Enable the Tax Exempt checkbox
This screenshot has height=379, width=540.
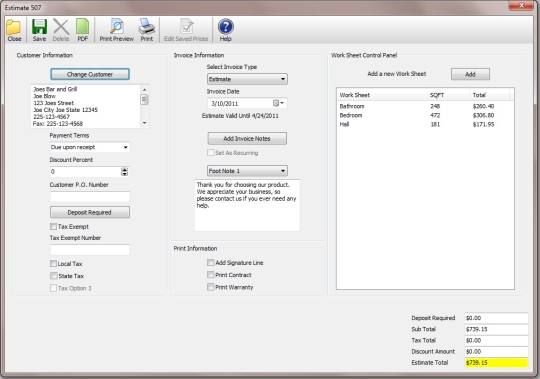pos(53,227)
